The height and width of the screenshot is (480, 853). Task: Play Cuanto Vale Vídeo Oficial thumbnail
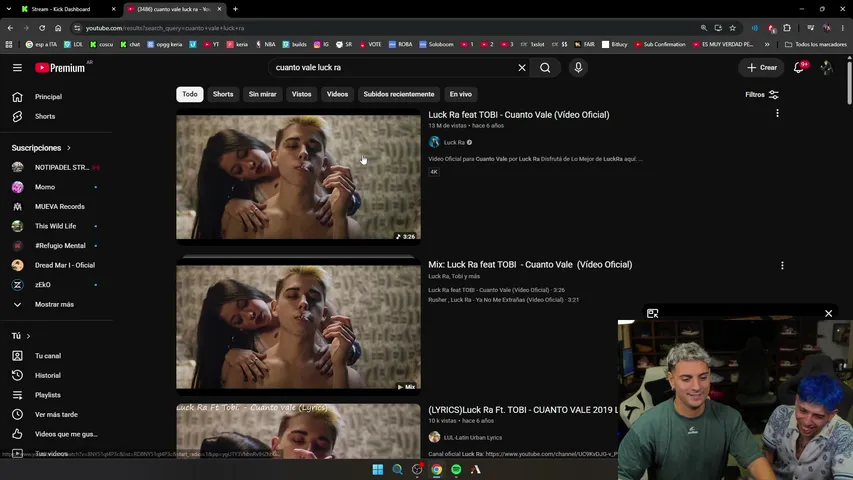(298, 177)
